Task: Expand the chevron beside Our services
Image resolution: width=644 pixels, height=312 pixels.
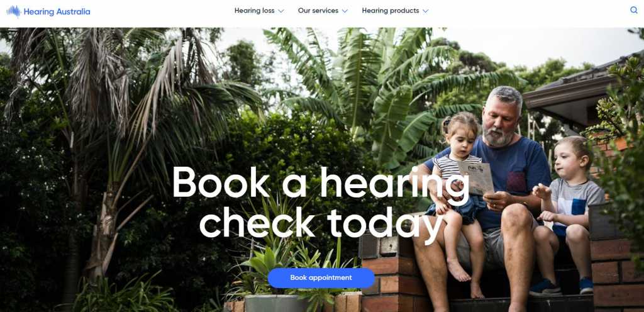Action: pos(345,11)
